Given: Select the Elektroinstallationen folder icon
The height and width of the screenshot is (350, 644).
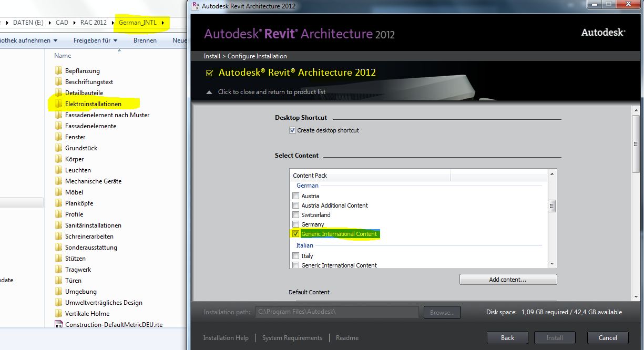Looking at the screenshot, I should 58,104.
